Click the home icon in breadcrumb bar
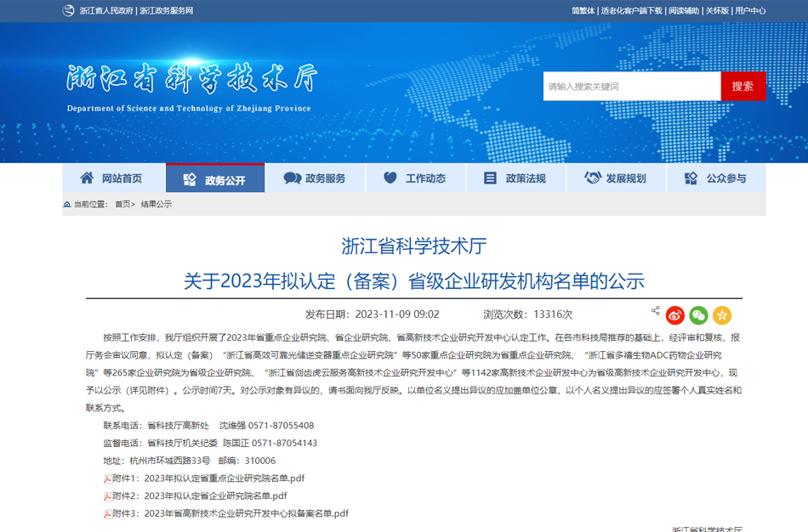This screenshot has height=532, width=808. pyautogui.click(x=67, y=204)
